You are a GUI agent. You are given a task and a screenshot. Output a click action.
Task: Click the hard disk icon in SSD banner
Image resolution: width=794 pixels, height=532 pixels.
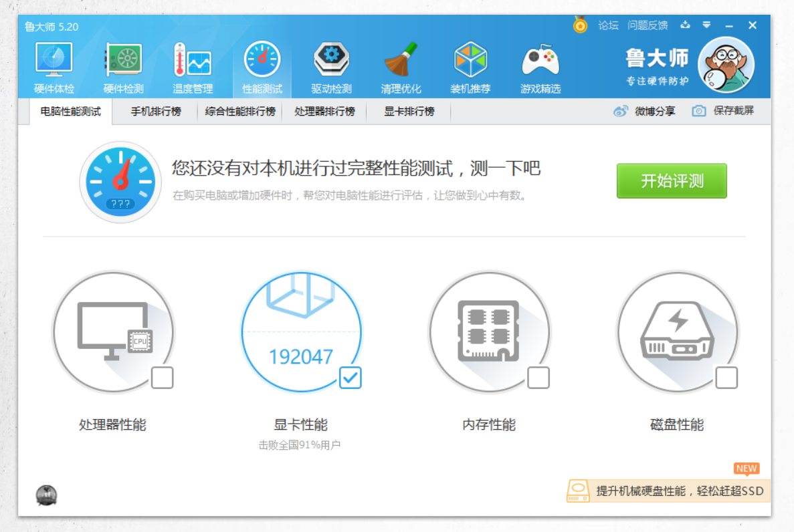(579, 491)
